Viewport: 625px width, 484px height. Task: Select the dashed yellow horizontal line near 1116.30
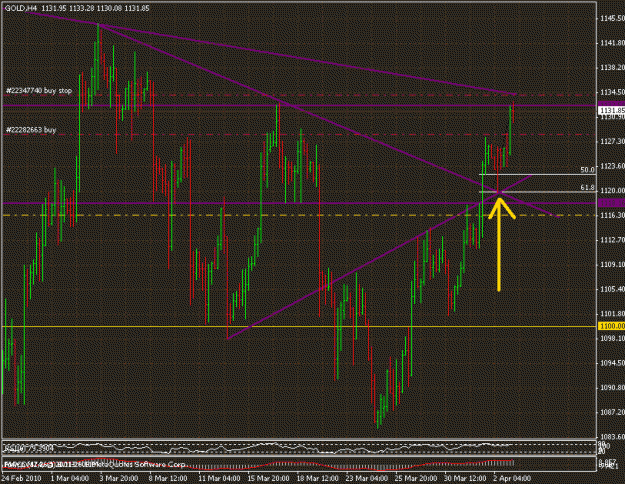click(299, 215)
